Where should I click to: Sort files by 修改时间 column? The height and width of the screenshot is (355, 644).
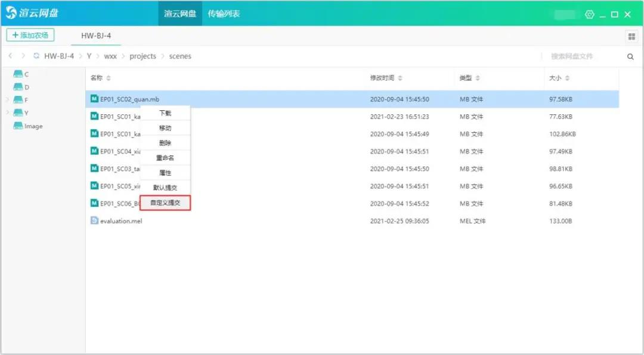385,78
